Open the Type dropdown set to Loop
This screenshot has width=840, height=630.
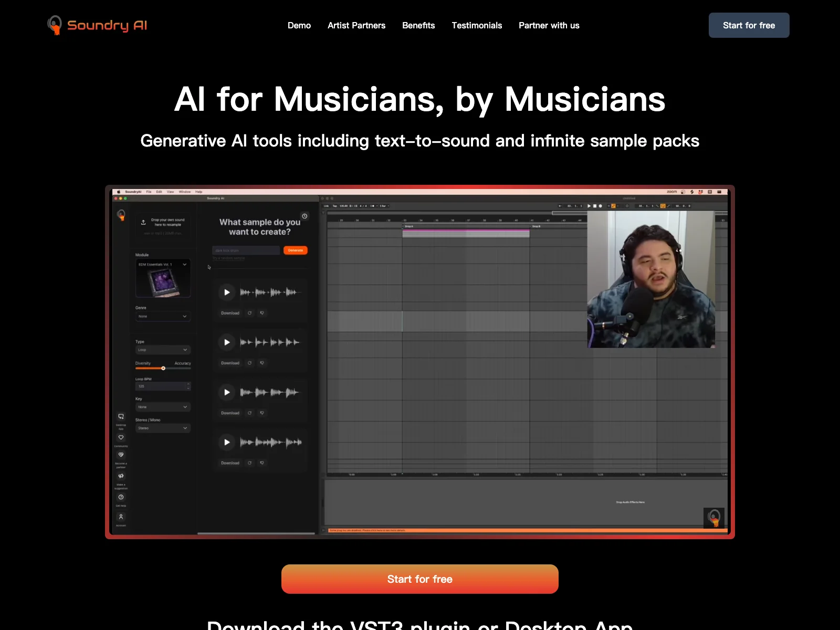(163, 350)
